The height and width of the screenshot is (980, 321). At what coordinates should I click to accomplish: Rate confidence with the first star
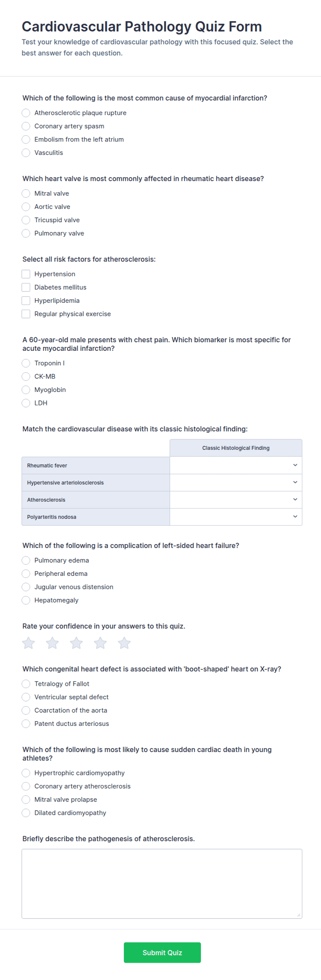(29, 643)
